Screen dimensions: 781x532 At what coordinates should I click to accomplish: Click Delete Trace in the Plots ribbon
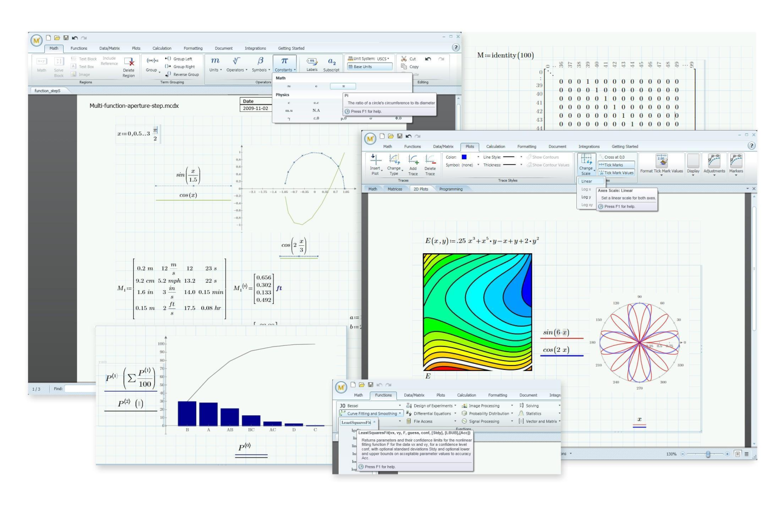click(x=430, y=165)
